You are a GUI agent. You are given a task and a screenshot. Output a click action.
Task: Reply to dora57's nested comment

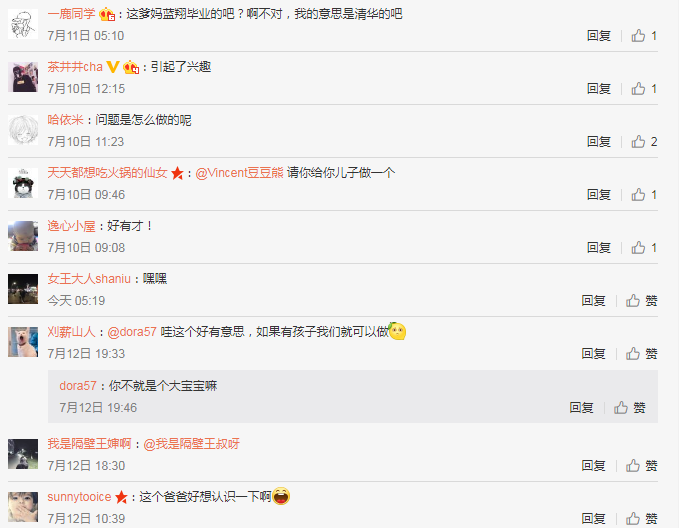point(581,408)
